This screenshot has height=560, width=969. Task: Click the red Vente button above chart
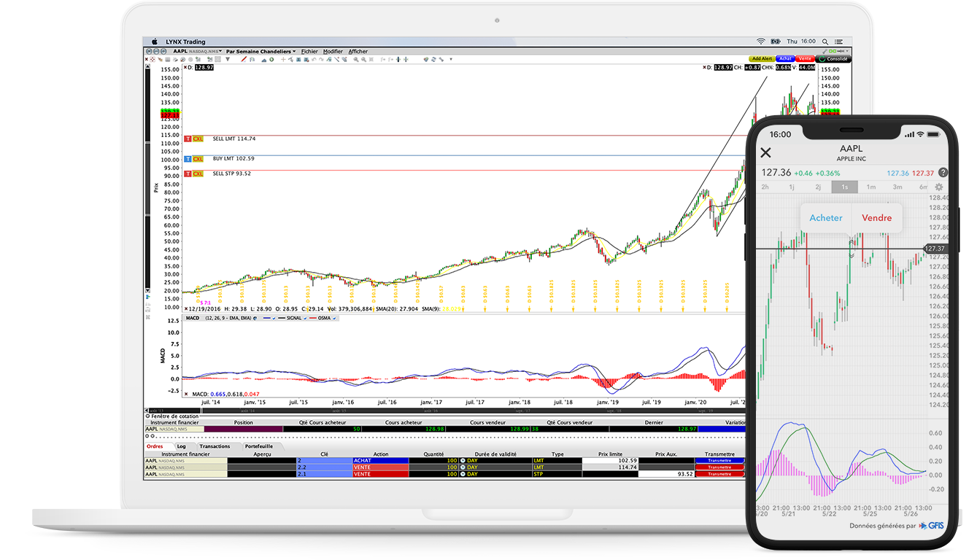tap(806, 58)
